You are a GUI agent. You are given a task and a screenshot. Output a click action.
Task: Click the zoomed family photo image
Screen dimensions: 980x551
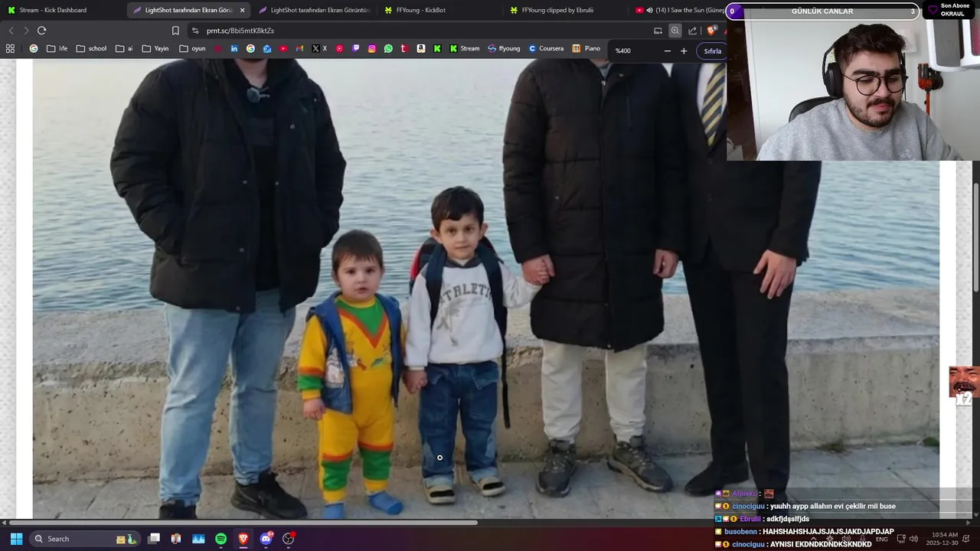point(485,289)
